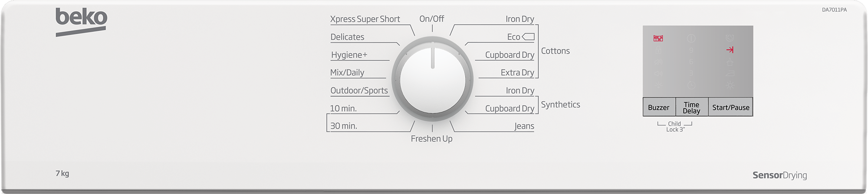
Task: Select the Freshen Up program
Action: tap(432, 139)
